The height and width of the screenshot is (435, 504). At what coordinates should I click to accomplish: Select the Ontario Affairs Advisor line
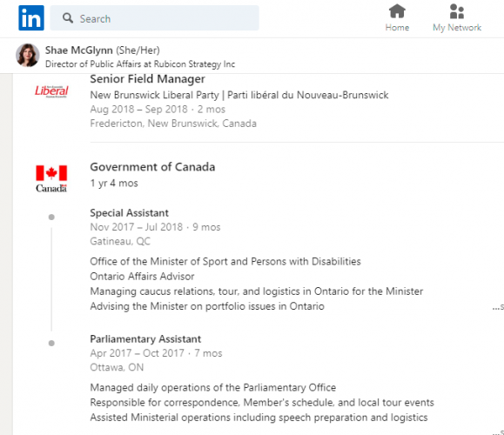pos(142,277)
